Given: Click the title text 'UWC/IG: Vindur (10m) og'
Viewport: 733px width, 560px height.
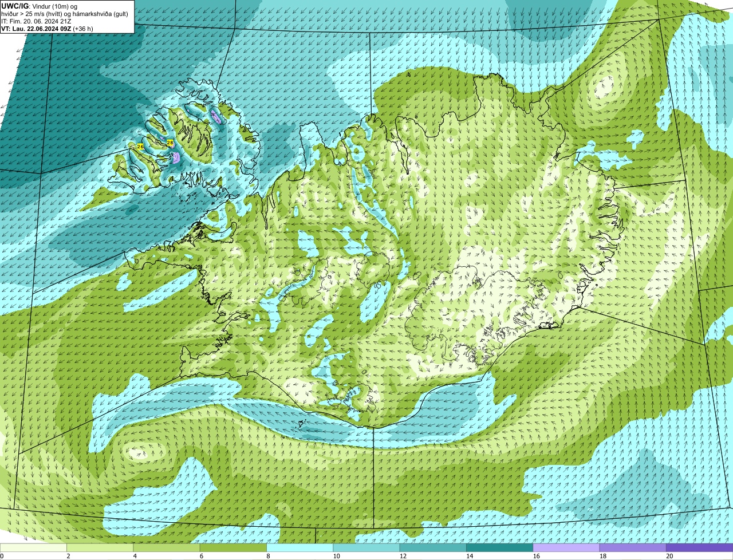Looking at the screenshot, I should pyautogui.click(x=40, y=6).
